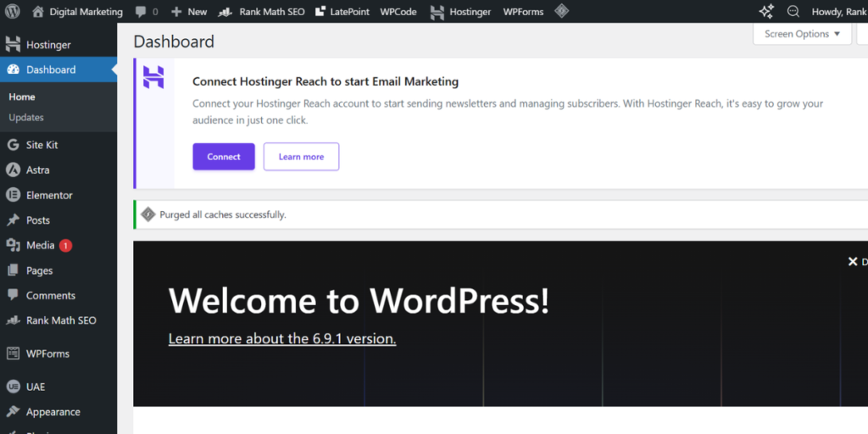Click the Comments icon in sidebar
Screen dimensions: 868x434
13,295
